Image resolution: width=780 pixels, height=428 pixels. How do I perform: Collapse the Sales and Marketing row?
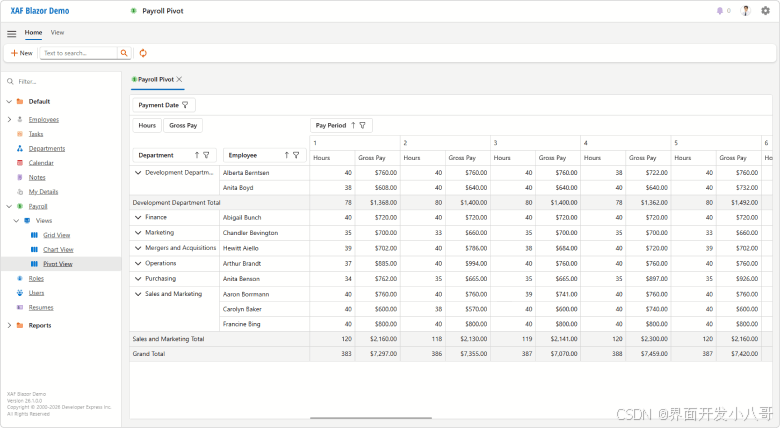coord(138,294)
